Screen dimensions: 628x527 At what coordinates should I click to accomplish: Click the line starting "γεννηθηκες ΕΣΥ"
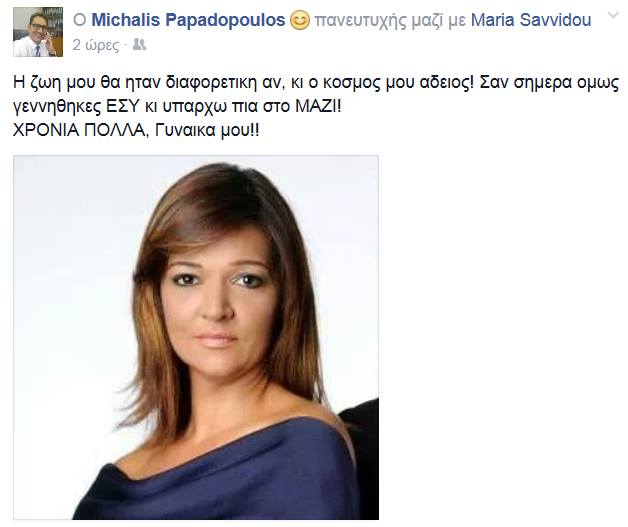[177, 107]
